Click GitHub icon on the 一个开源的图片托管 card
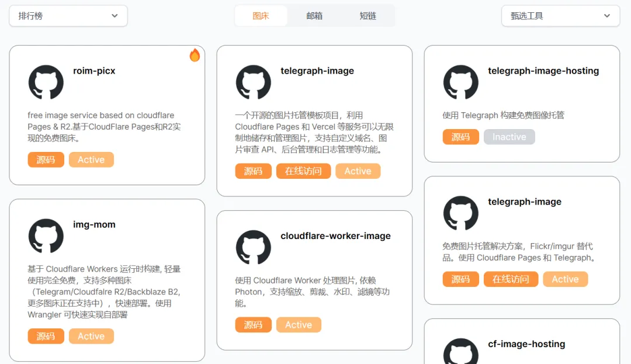The image size is (631, 364). 253,82
